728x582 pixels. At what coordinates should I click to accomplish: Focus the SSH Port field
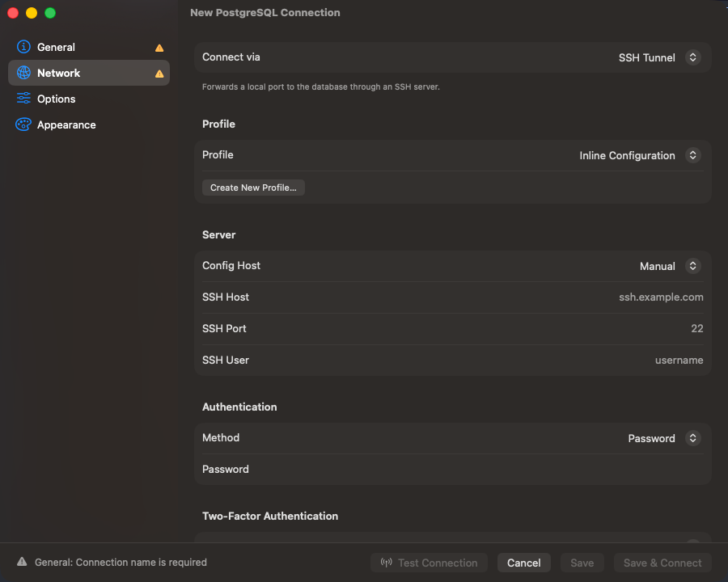point(453,329)
